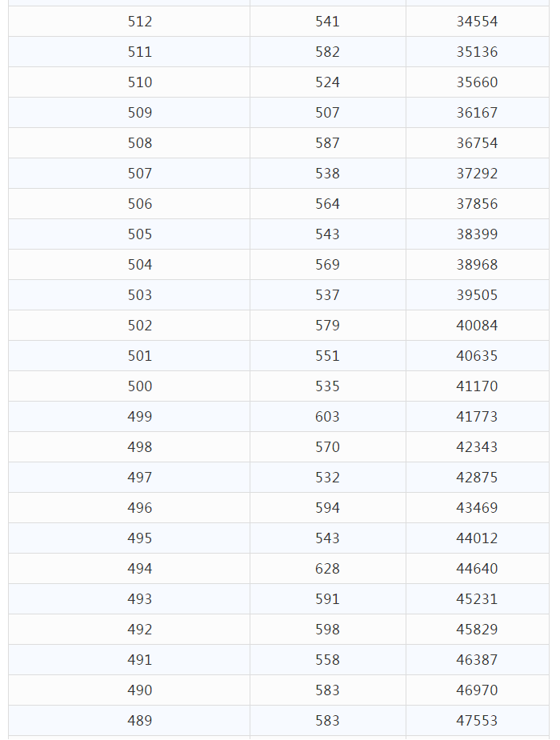Viewport: 560px width, 740px height.
Task: Click cumulative value 45829
Action: 477,630
